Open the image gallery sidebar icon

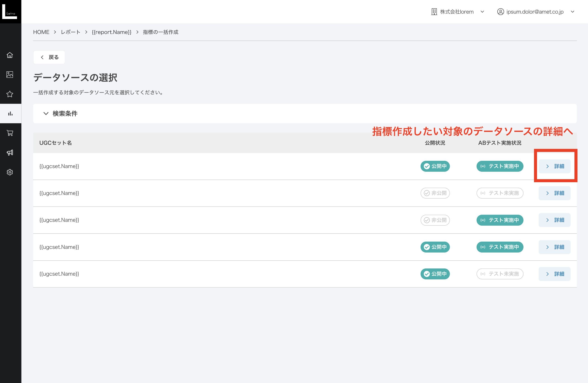coord(10,75)
